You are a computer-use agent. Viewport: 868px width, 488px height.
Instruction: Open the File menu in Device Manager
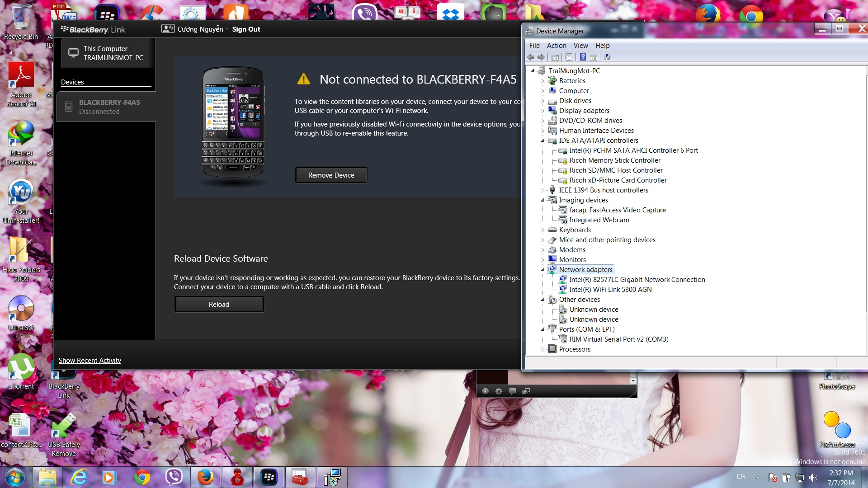pyautogui.click(x=534, y=46)
